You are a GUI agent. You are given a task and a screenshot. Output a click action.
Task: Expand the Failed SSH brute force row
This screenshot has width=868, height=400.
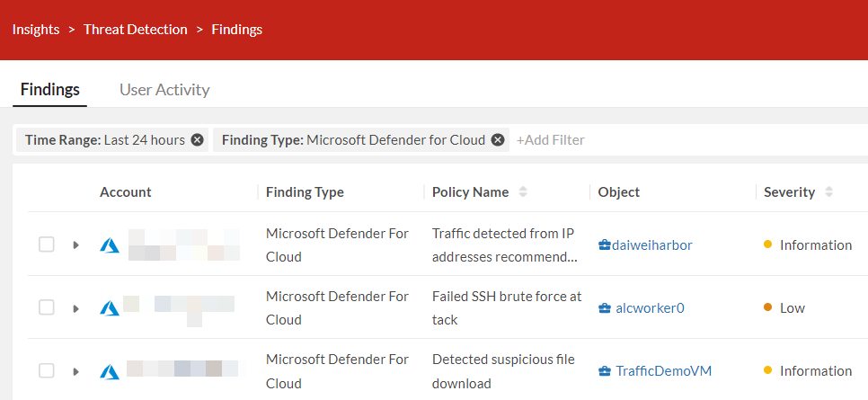tap(76, 307)
